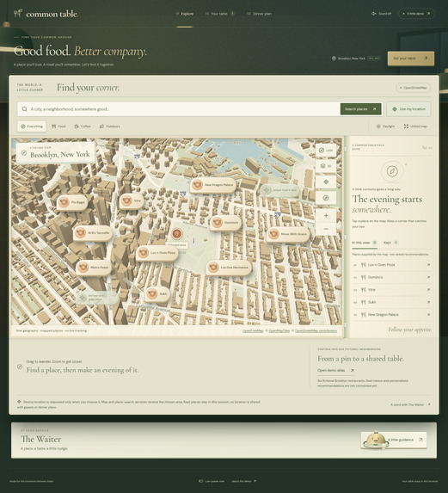Open the Los Dos Hermanos map pin
Screen dimensions: 448x493
(x=229, y=268)
